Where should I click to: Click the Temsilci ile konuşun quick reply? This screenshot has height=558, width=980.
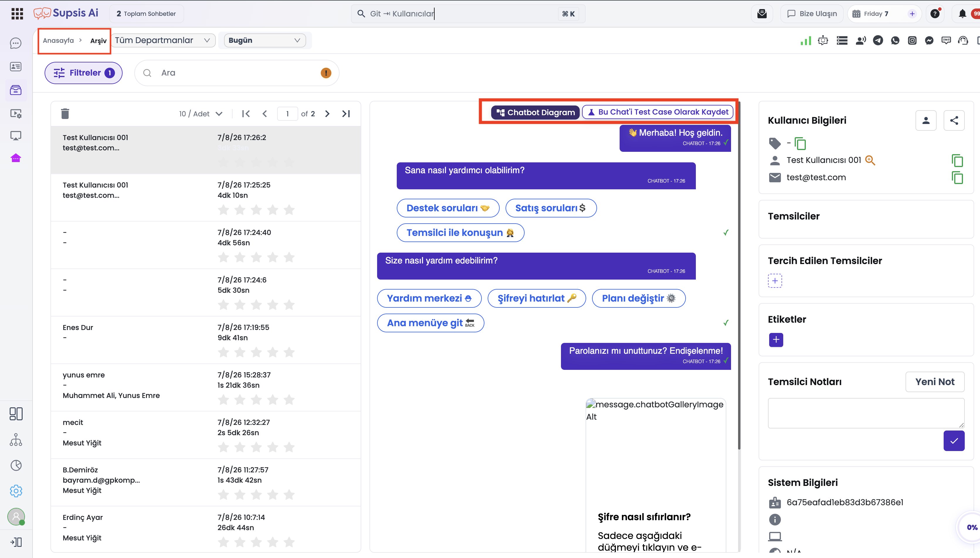click(x=460, y=233)
